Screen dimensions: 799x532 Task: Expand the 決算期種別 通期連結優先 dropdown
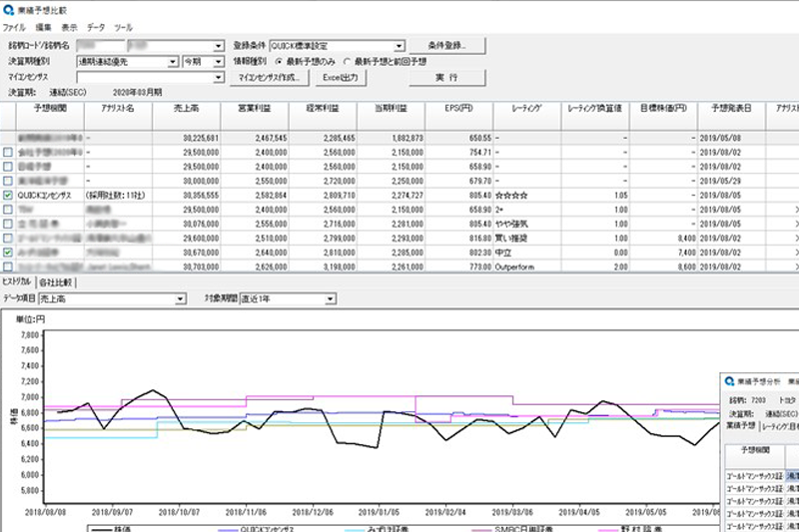click(x=173, y=62)
